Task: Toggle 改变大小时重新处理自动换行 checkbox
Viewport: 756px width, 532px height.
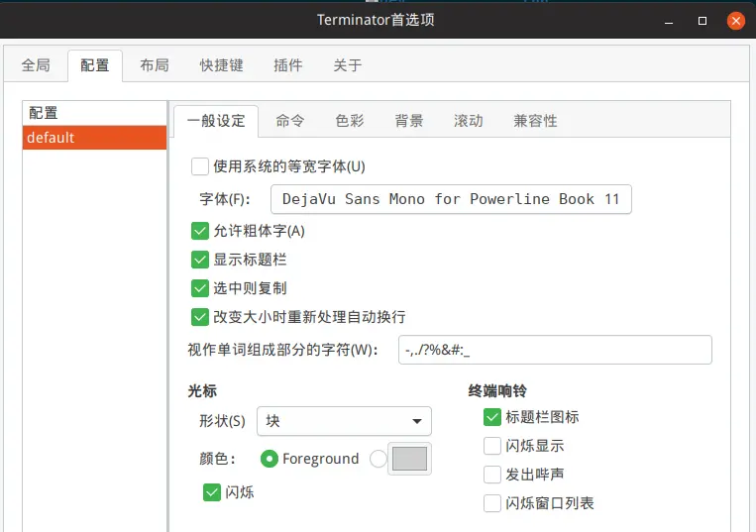Action: (200, 317)
